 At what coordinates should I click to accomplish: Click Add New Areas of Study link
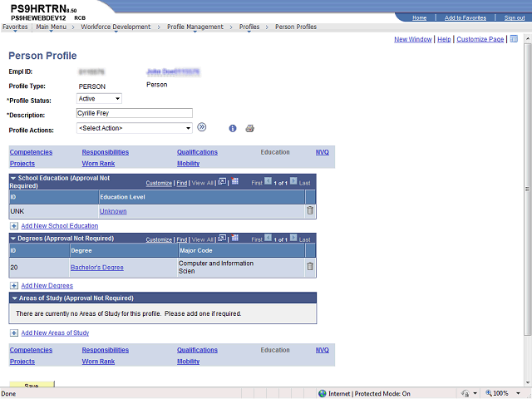(x=55, y=332)
